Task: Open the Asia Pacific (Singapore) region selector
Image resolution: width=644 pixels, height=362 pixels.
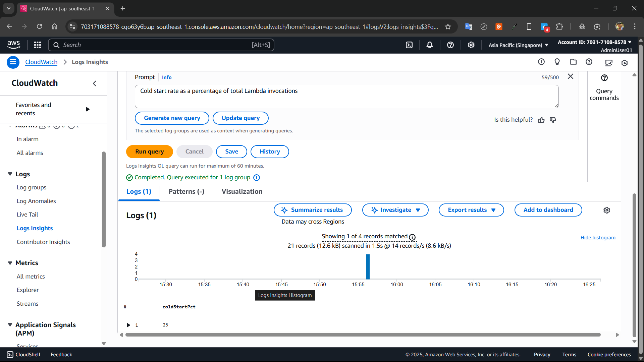Action: coord(518,45)
